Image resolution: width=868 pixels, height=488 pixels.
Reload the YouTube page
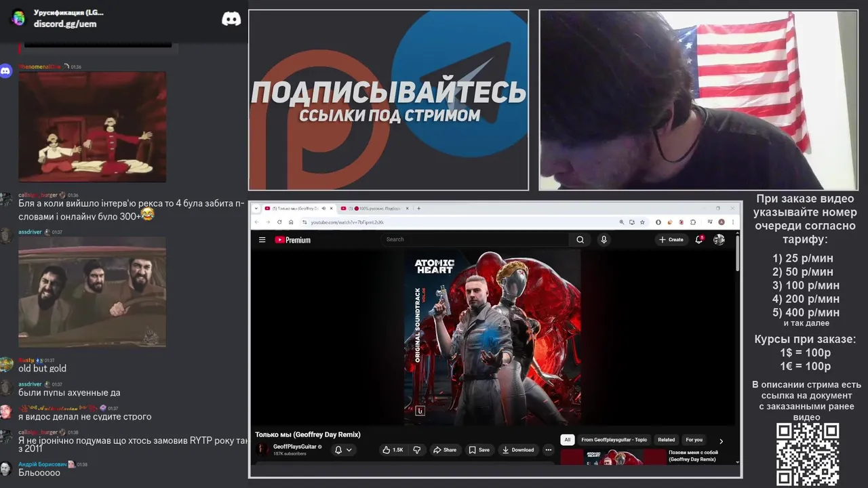coord(279,222)
